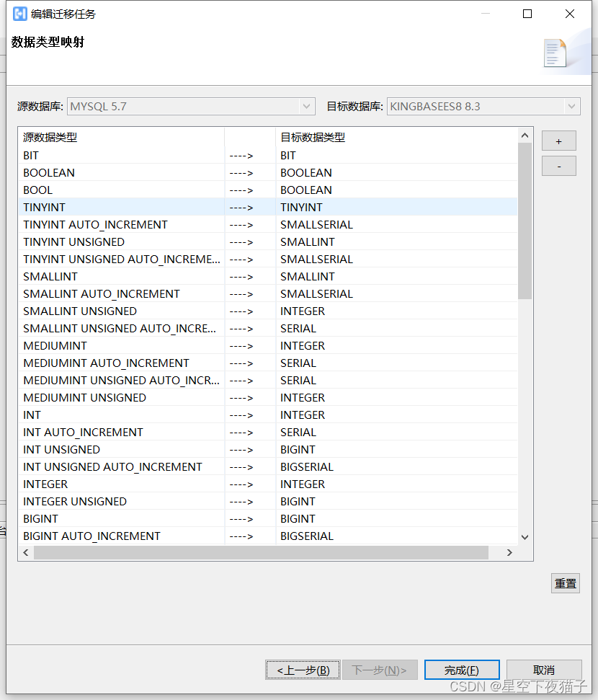Click the horizontal scrollbar left arrow
This screenshot has width=598, height=700.
coord(26,553)
